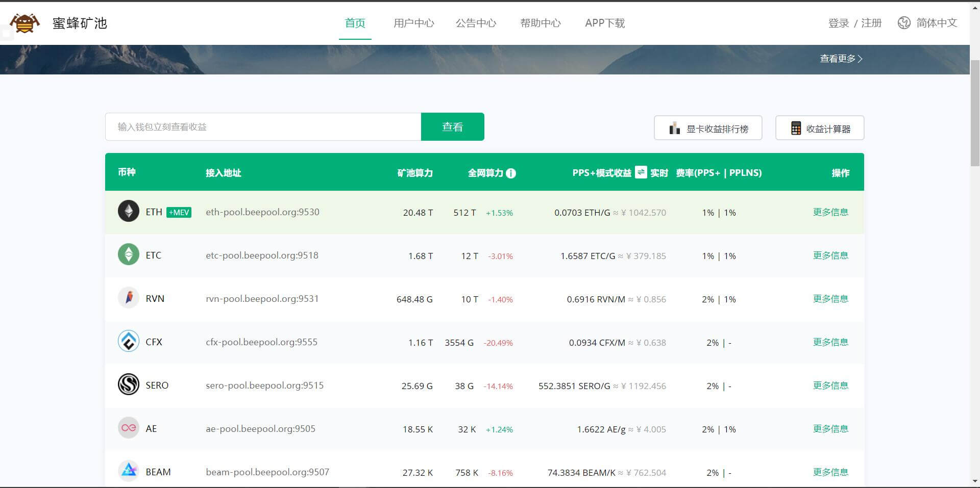The width and height of the screenshot is (980, 488).
Task: Click the ETH coin icon
Action: click(x=129, y=211)
